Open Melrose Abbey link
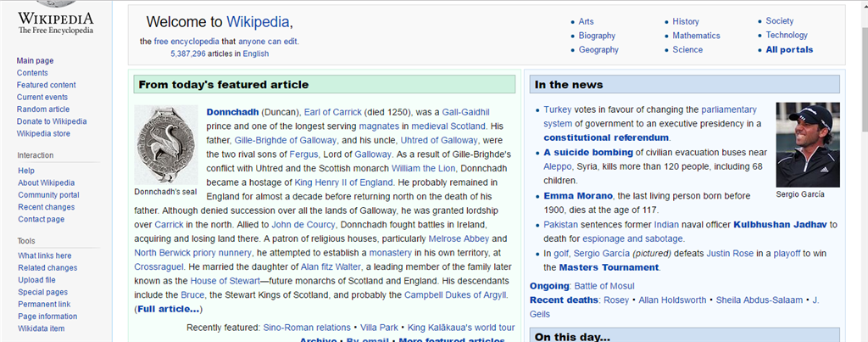 point(459,239)
